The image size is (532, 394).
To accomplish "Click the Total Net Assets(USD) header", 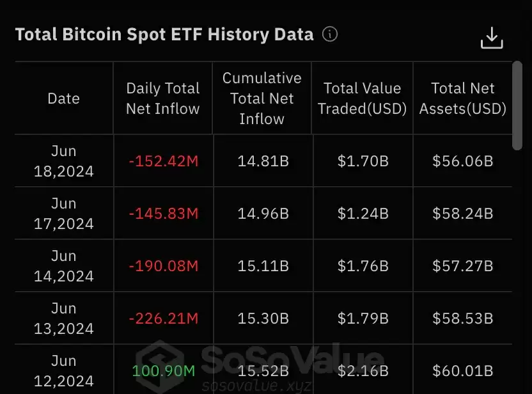I will (x=462, y=98).
